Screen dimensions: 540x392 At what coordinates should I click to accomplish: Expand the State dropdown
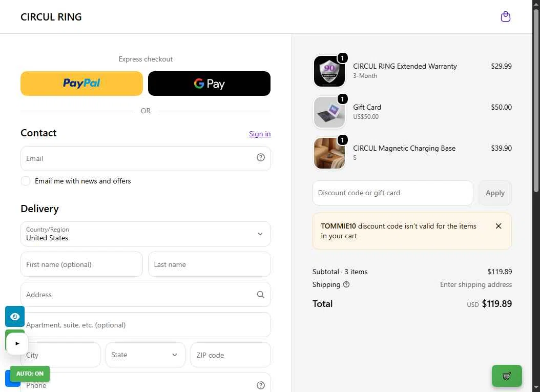coord(146,355)
